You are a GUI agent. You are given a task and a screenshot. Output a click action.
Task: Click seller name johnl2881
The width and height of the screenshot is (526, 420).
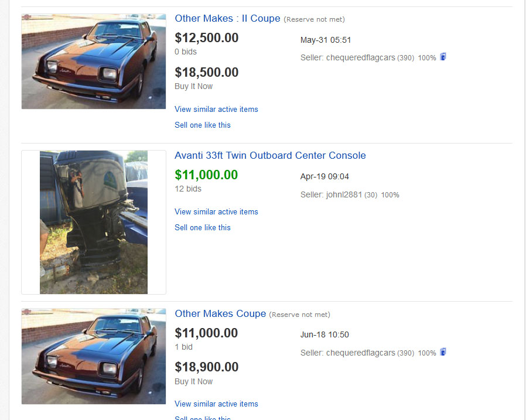tap(344, 195)
